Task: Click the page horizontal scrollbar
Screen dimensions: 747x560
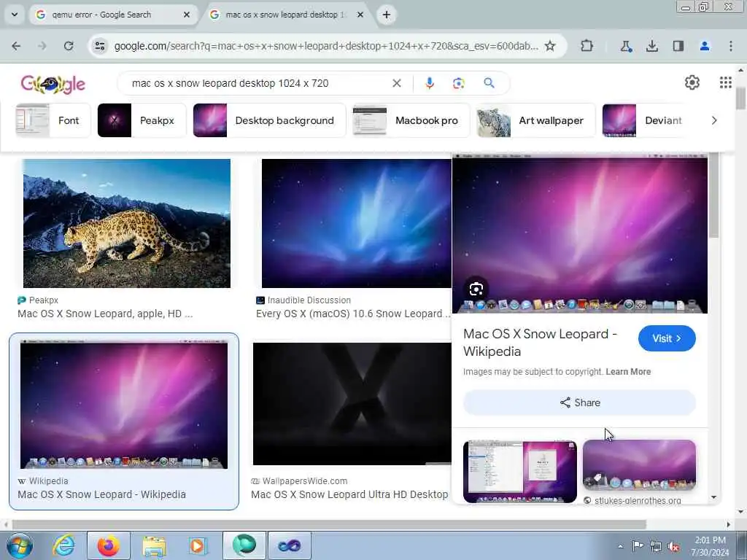Action: (x=329, y=524)
